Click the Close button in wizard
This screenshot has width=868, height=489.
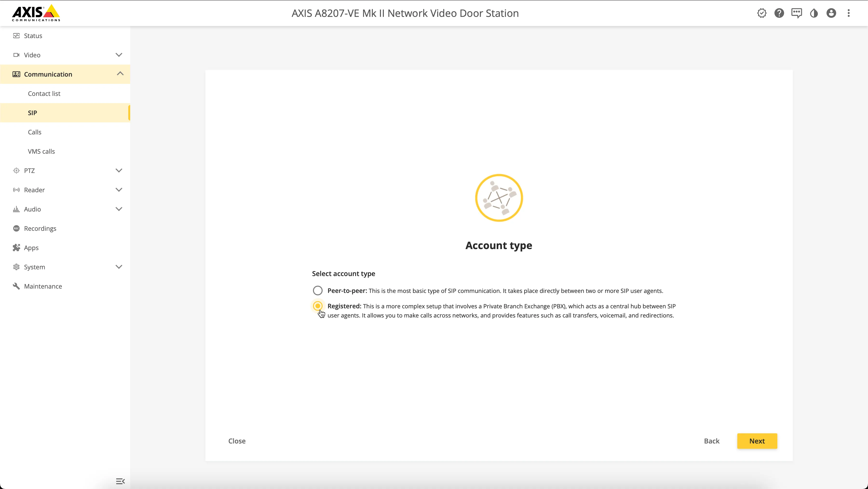coord(237,441)
